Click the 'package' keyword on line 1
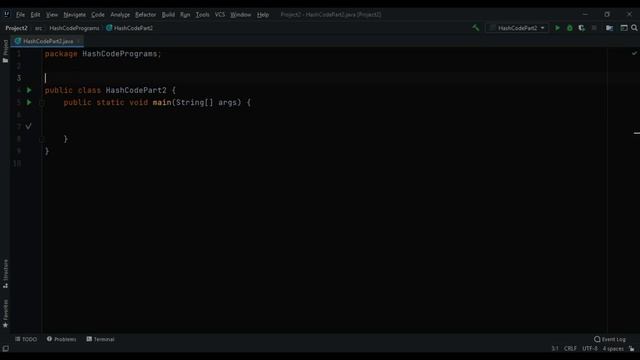This screenshot has height=360, width=640. coord(61,54)
